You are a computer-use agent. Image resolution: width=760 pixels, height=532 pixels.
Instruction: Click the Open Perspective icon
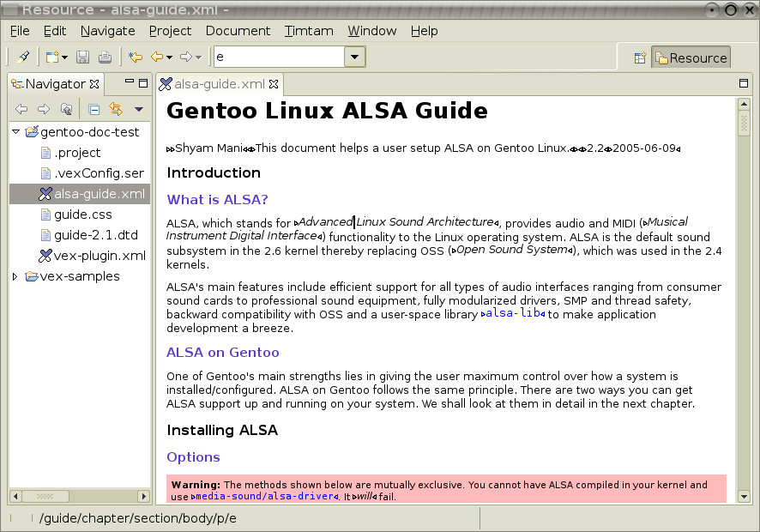pos(640,57)
